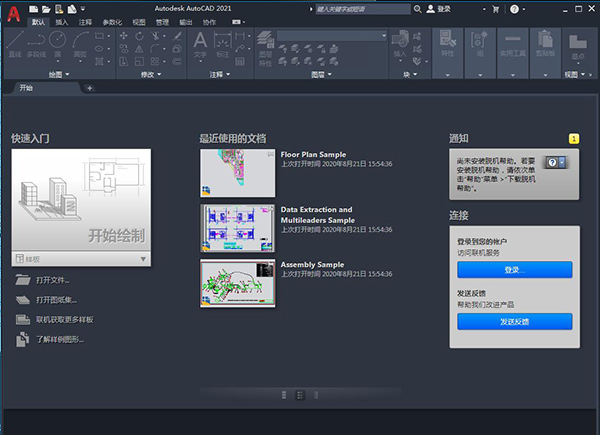Viewport: 600px width, 435px height.
Task: Select the Trim tool icon
Action: 155,36
